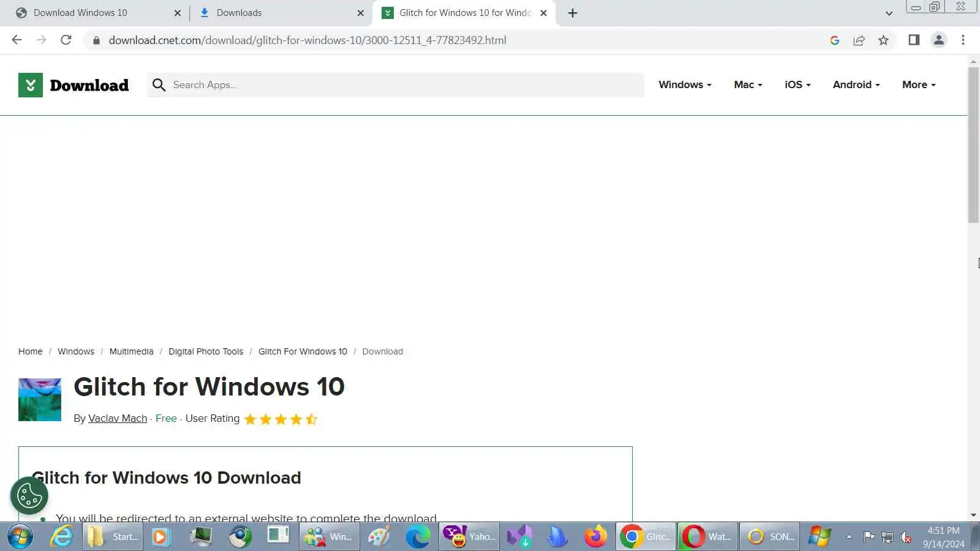Click the tab search chevron

pyautogui.click(x=889, y=13)
